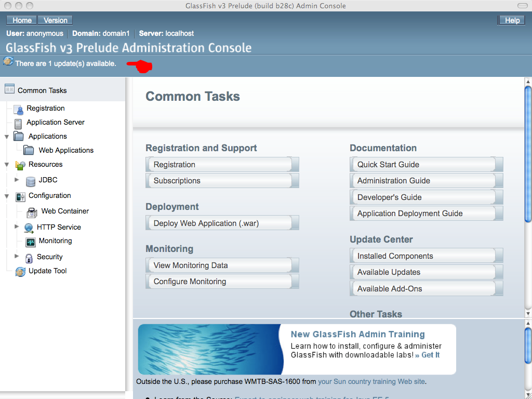View Installed Components in Update Center
532x399 pixels.
427,256
